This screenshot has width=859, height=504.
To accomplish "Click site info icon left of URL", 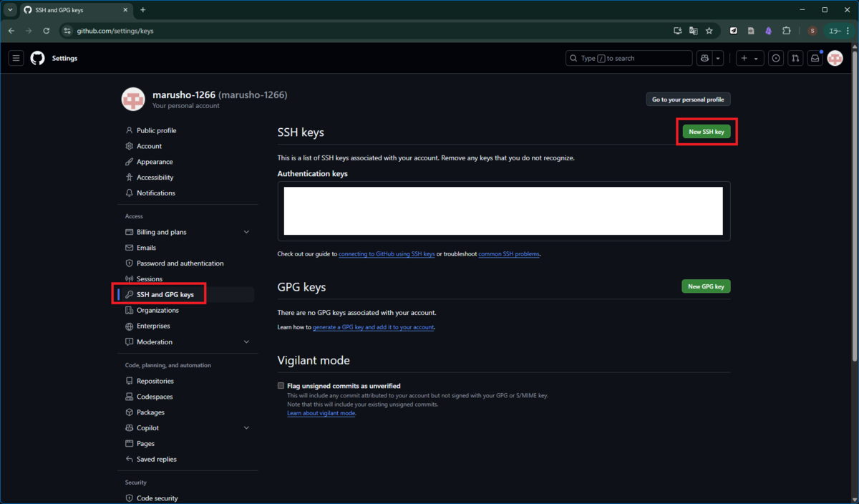I will [x=67, y=31].
